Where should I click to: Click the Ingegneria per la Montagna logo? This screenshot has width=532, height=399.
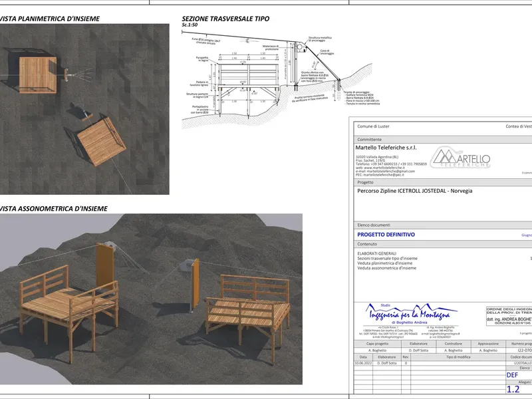point(411,313)
